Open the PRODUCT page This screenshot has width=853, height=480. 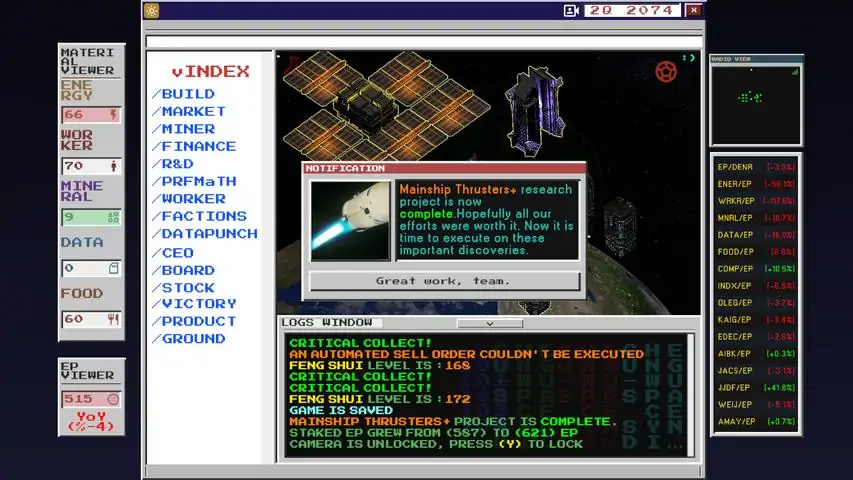(x=194, y=321)
